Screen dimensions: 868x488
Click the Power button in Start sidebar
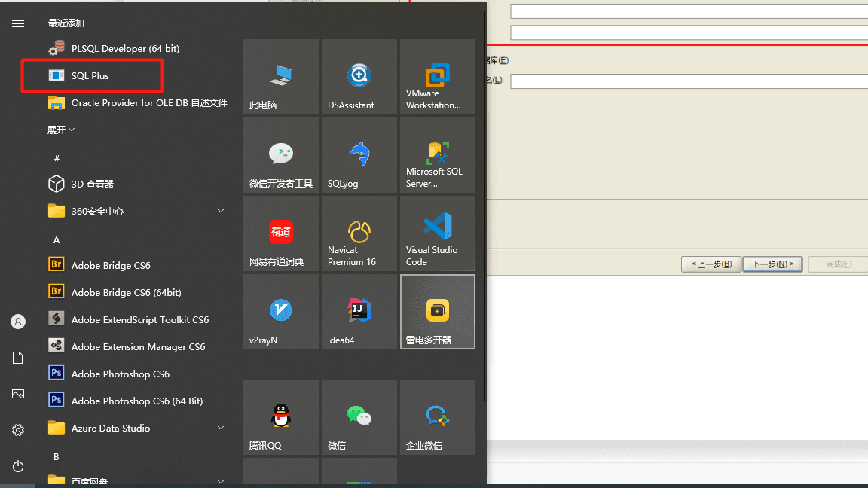(18, 466)
